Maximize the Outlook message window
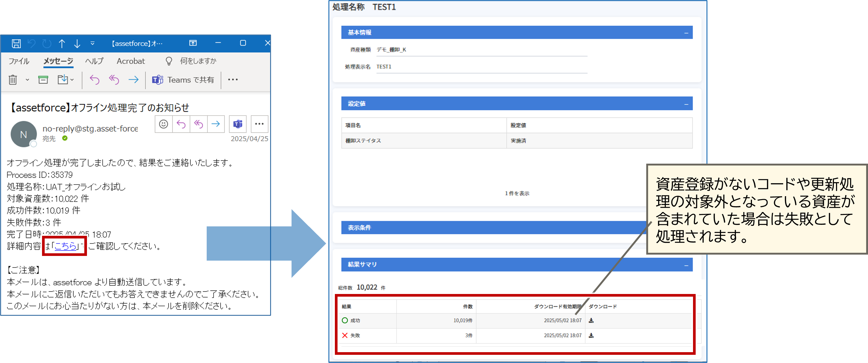Screen dimensions: 868x363 [243, 43]
